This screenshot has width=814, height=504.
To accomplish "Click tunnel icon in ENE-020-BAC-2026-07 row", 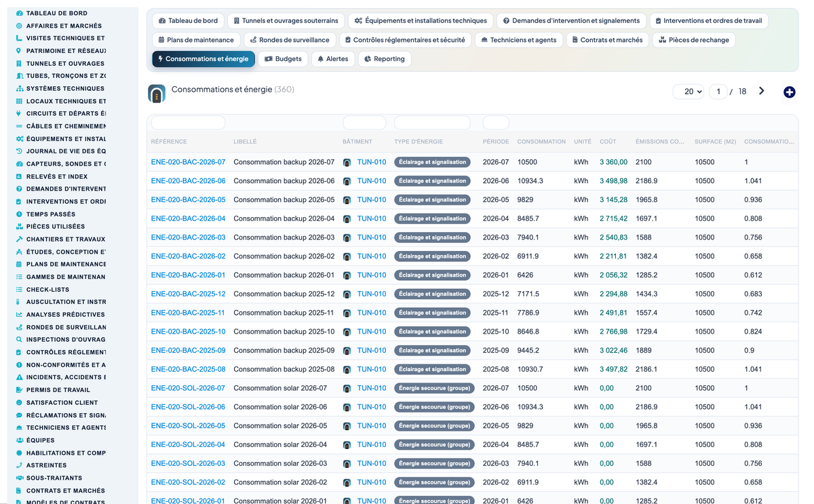I will pyautogui.click(x=347, y=162).
